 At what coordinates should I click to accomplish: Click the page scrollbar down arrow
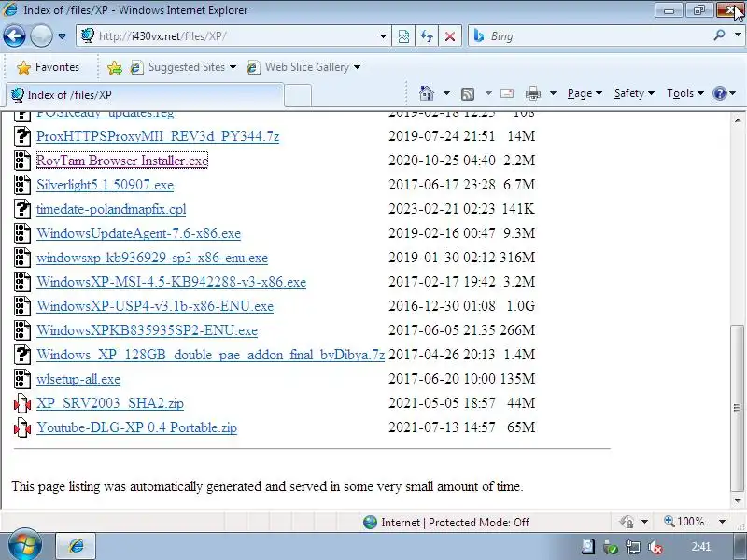tap(738, 501)
